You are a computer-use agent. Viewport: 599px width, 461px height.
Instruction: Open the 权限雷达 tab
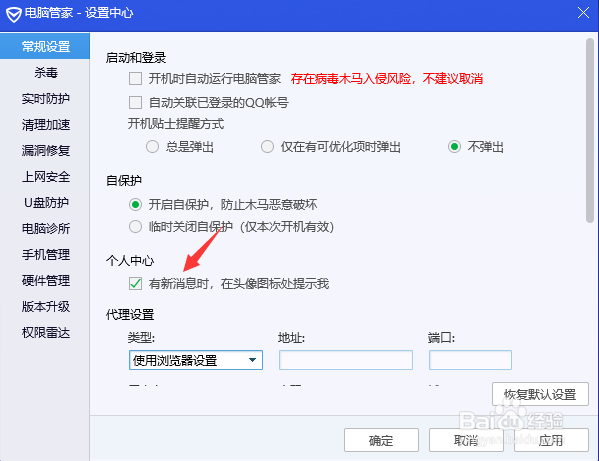[45, 333]
